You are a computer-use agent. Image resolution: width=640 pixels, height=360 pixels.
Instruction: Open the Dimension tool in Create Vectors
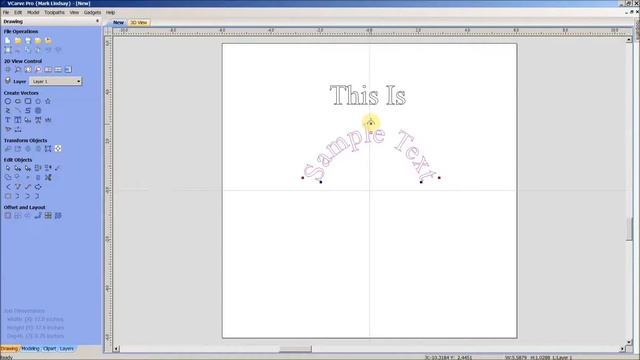tap(18, 129)
